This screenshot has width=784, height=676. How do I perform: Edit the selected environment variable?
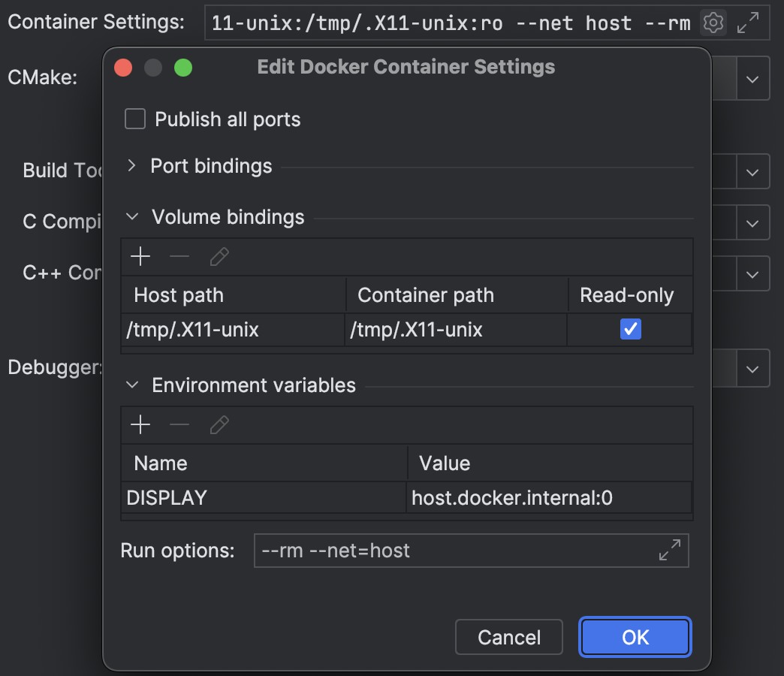click(x=219, y=426)
